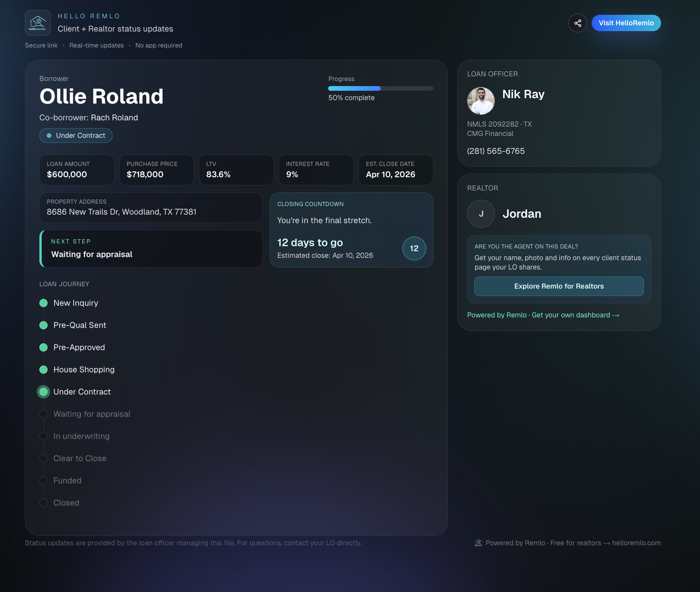The height and width of the screenshot is (592, 700).
Task: Open the Clear to Close milestone
Action: pyautogui.click(x=80, y=458)
